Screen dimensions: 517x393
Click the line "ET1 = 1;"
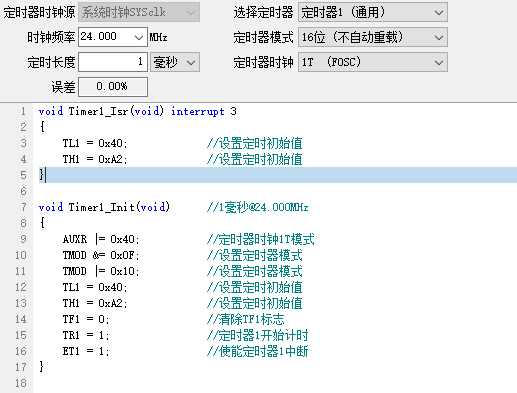click(x=86, y=351)
